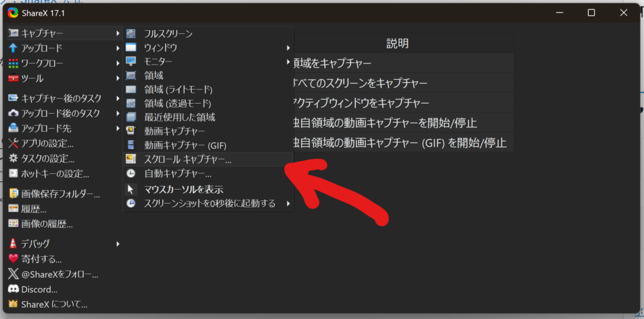Click the Discord logo icon
This screenshot has height=319, width=644.
click(x=13, y=289)
